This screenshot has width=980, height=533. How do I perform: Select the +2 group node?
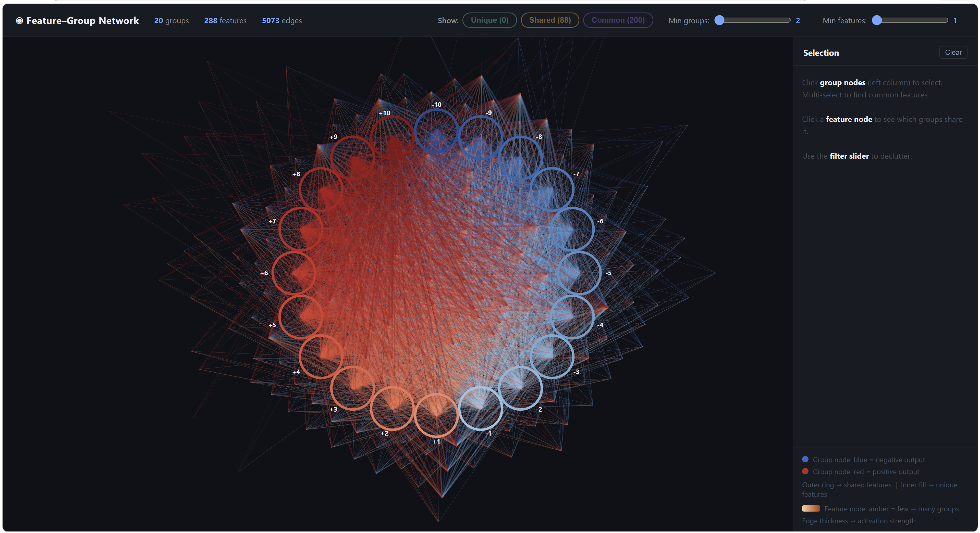[392, 408]
